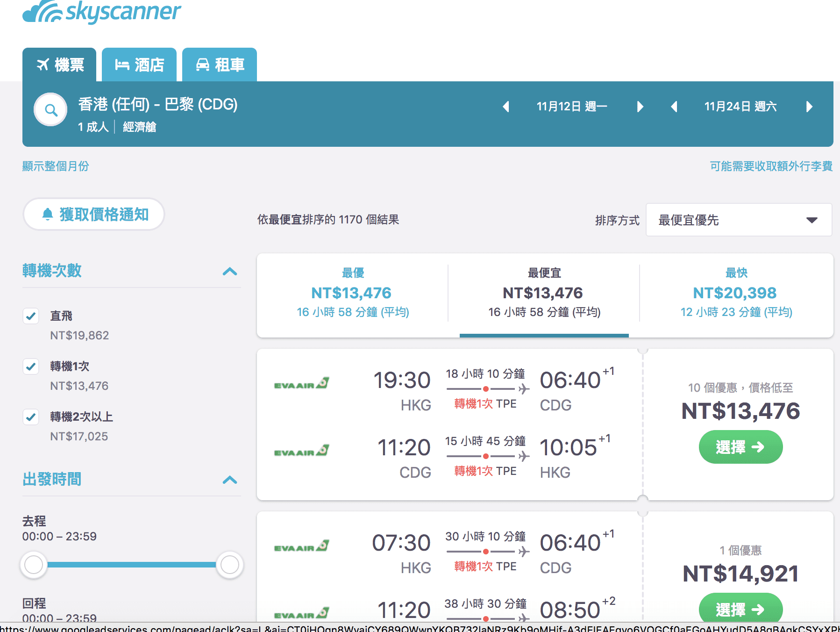Collapse the 出發時間 filter section
This screenshot has width=840, height=632.
(x=230, y=480)
